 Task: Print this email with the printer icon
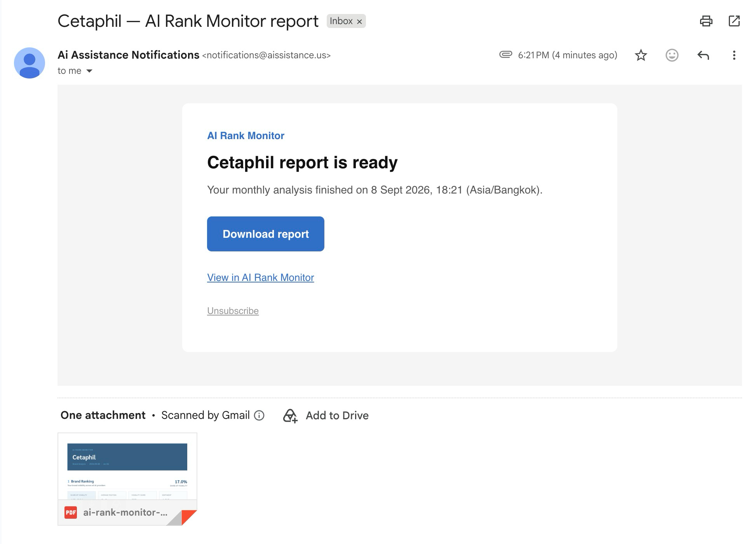click(706, 21)
